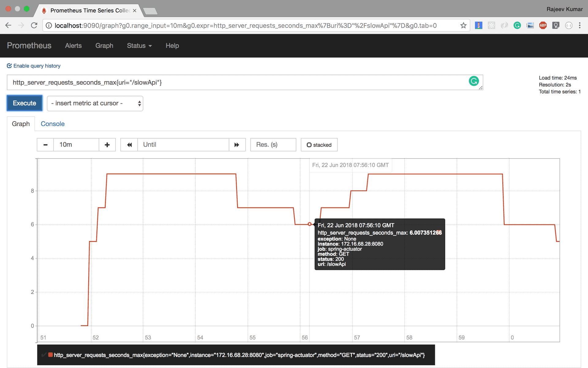Click Grammarly icon in query box

coord(474,81)
